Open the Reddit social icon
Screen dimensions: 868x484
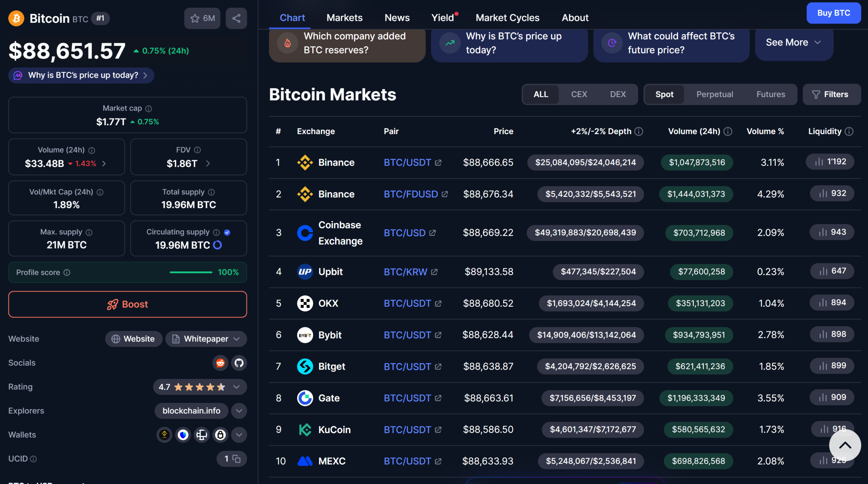click(x=220, y=363)
